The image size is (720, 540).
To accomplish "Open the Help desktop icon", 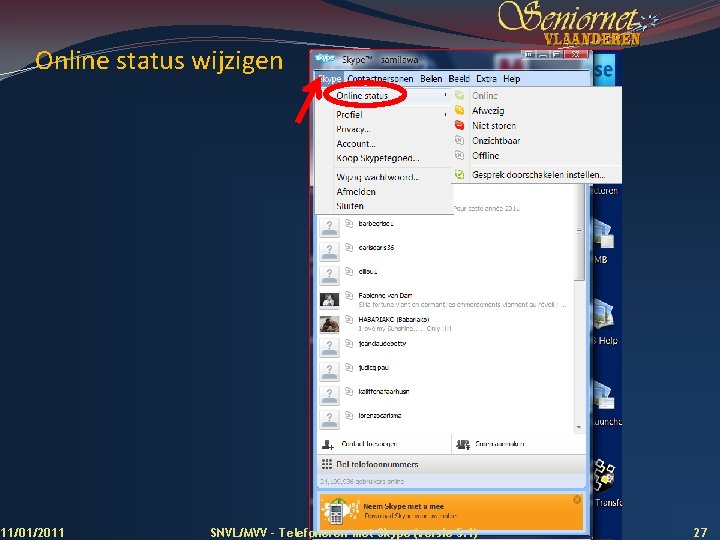I will pyautogui.click(x=605, y=321).
